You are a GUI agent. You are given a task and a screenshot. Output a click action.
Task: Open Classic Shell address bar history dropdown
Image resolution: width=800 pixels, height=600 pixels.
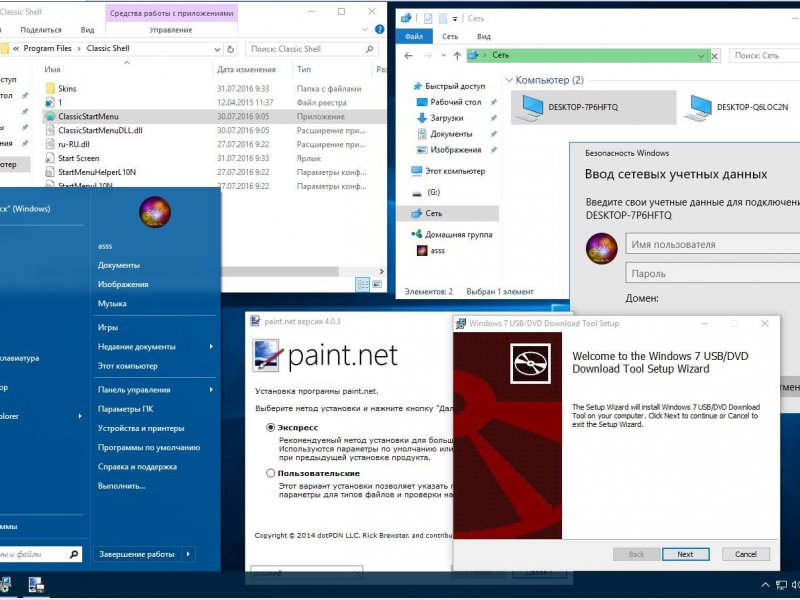click(217, 49)
